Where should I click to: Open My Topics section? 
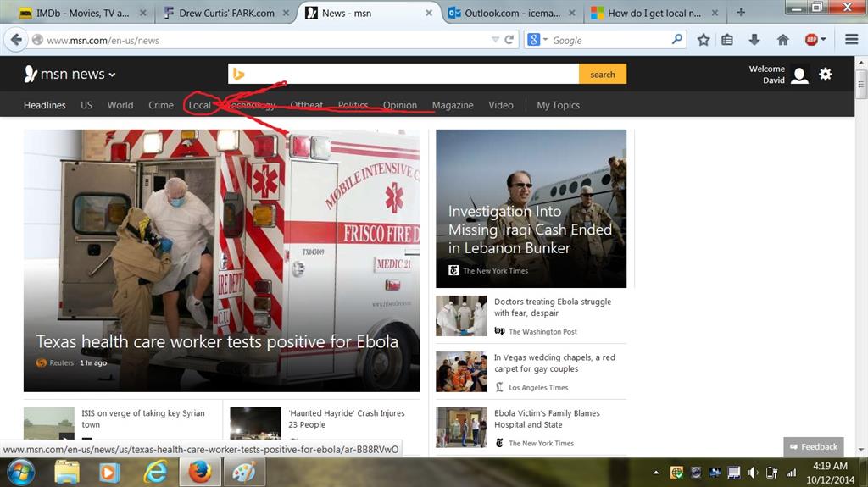click(x=558, y=105)
